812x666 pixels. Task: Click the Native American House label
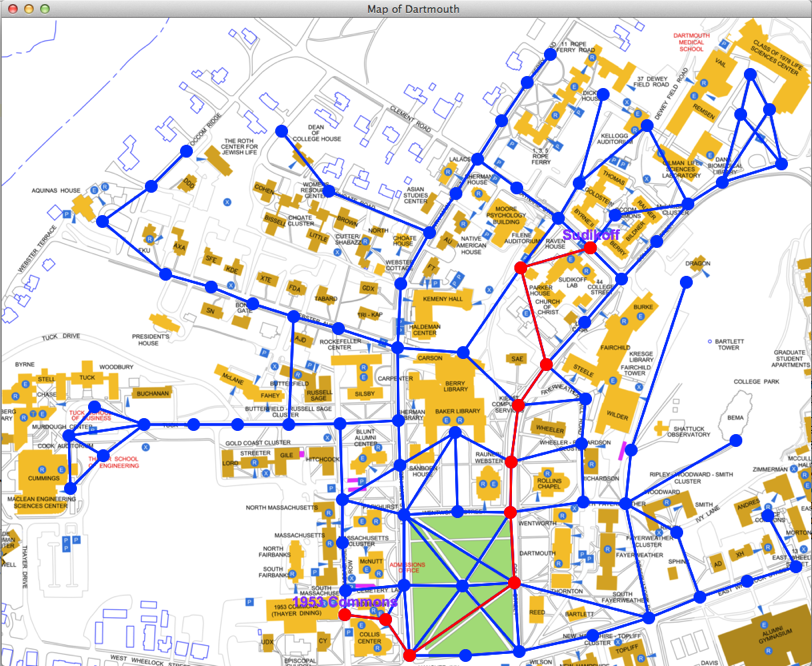coord(471,245)
